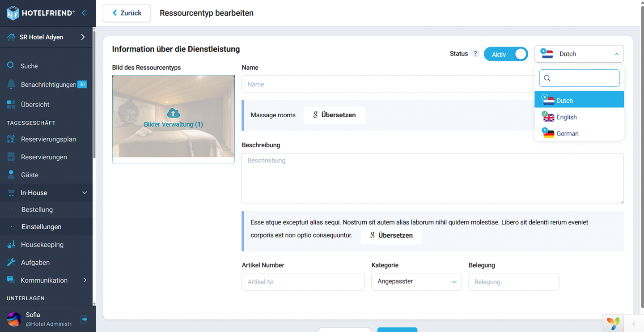Click the In-House shopping cart icon
This screenshot has width=644, height=332.
click(11, 193)
